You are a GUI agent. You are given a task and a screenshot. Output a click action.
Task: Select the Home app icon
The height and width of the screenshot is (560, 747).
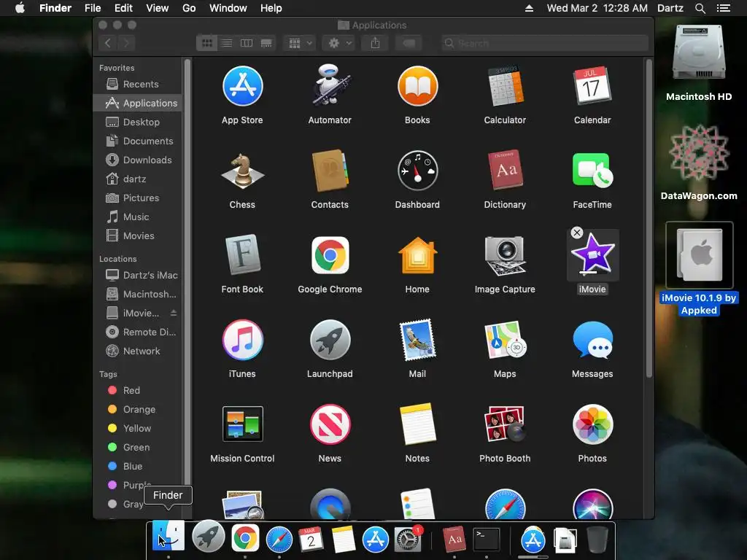pos(417,255)
